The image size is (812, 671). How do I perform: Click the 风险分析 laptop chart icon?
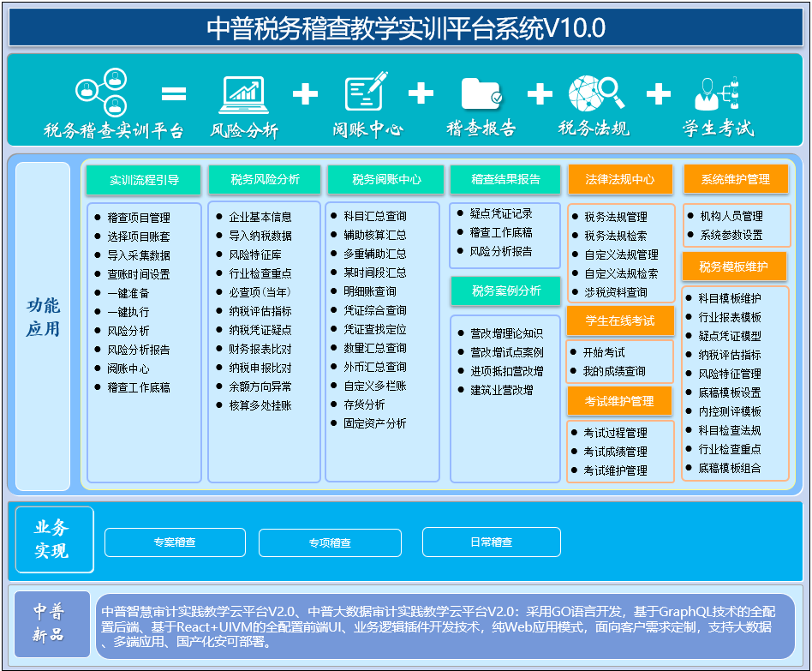243,94
